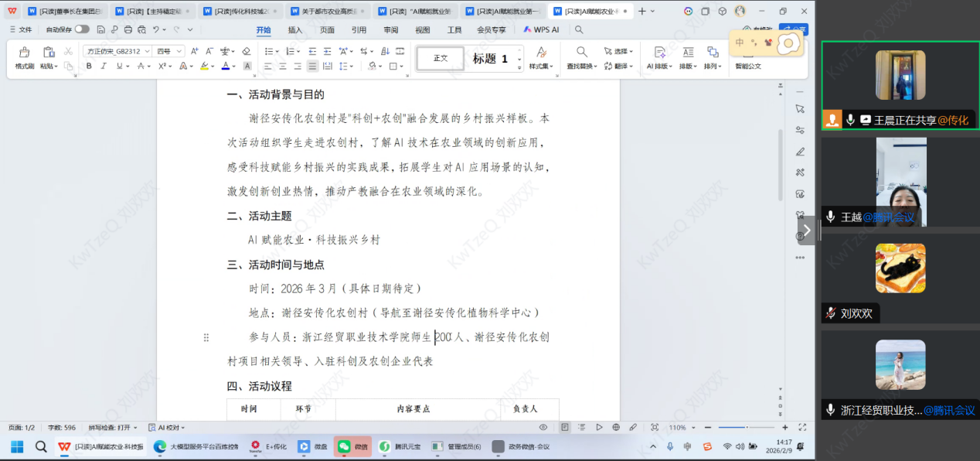Image resolution: width=980 pixels, height=461 pixels.
Task: Toggle eye protection mode in status bar
Action: [543, 427]
